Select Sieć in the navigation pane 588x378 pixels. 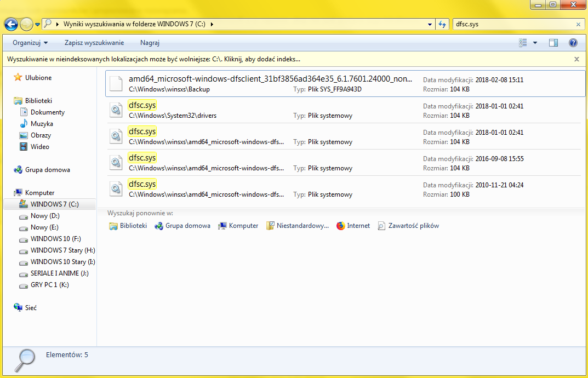[x=31, y=308]
